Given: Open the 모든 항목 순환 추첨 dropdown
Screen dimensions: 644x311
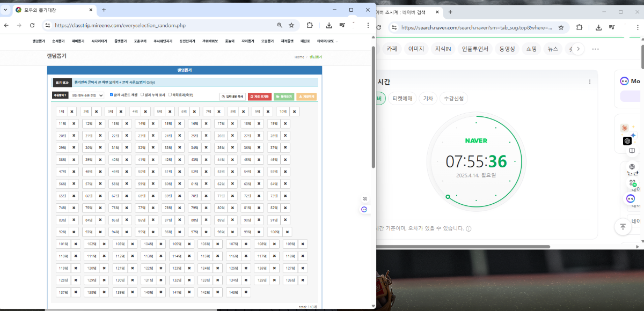Looking at the screenshot, I should 86,95.
